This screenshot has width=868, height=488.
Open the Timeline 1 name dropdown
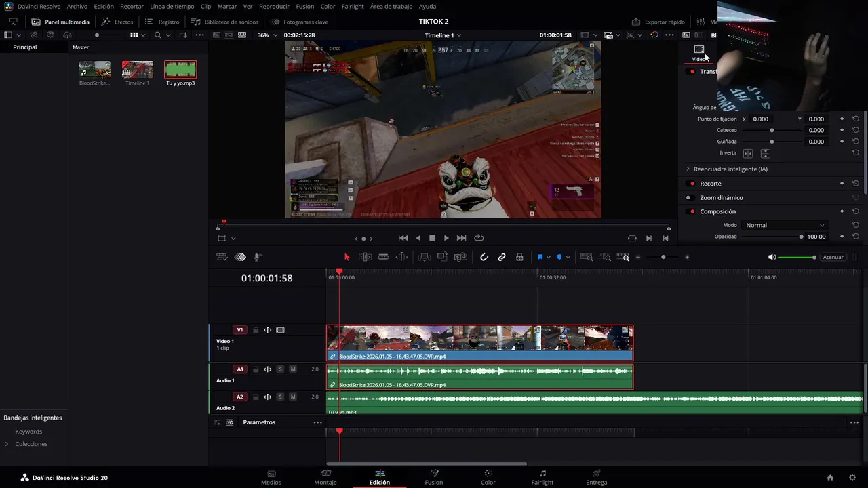click(x=443, y=35)
